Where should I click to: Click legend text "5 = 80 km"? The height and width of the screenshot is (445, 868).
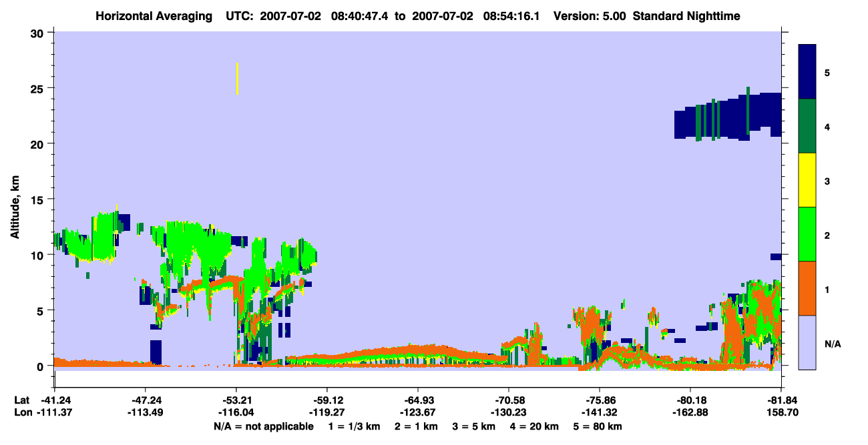598,426
